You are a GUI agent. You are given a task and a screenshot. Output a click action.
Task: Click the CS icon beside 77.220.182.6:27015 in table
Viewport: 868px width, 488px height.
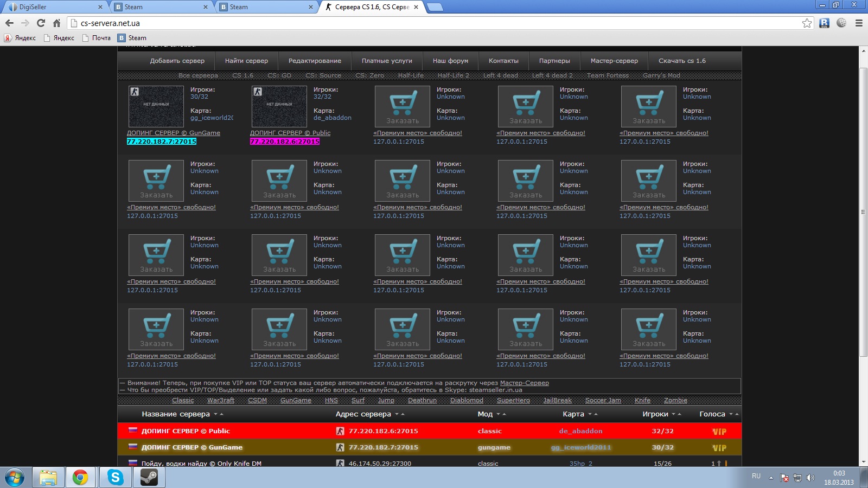pos(340,431)
